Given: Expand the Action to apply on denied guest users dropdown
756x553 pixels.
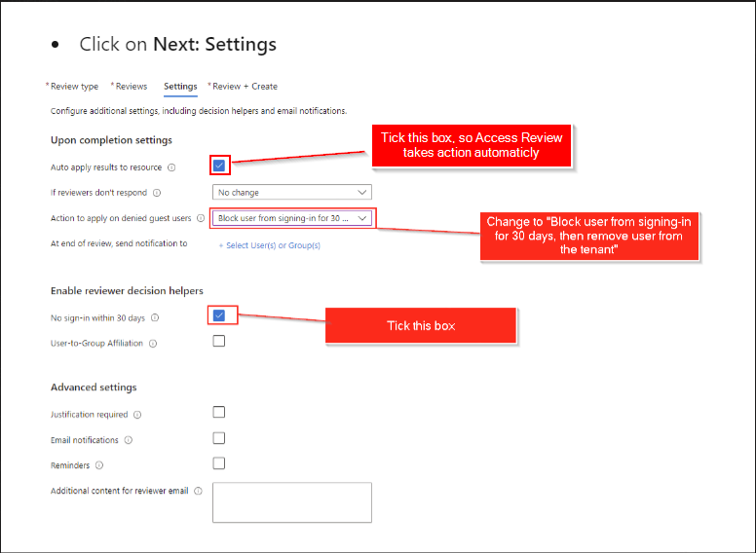Looking at the screenshot, I should (292, 219).
